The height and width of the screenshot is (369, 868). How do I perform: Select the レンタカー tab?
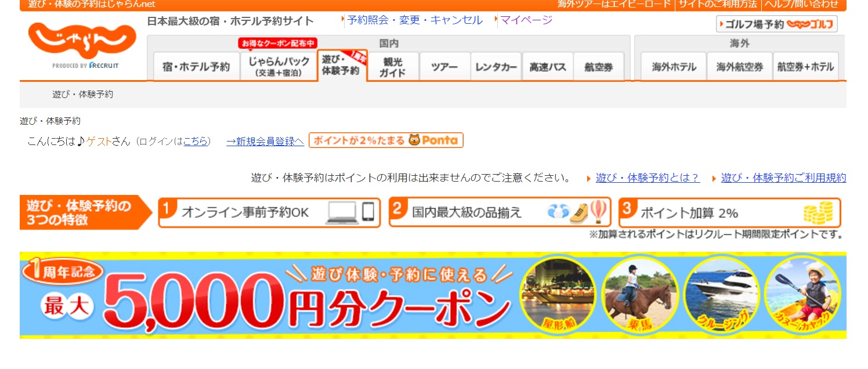(x=496, y=67)
